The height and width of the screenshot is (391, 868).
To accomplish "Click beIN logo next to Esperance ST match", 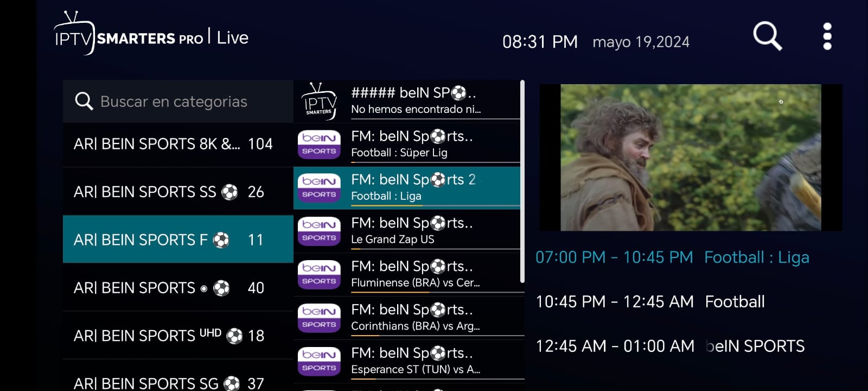I will (319, 362).
